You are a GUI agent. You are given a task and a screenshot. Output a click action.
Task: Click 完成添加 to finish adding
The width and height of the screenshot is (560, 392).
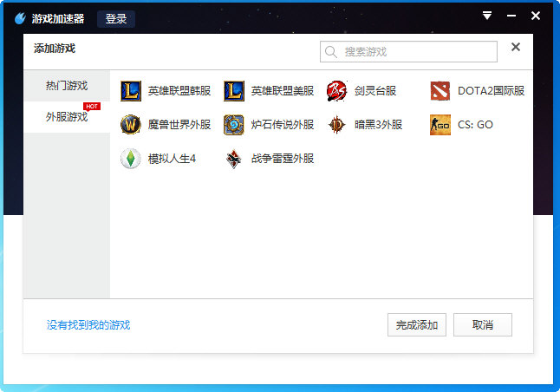click(417, 325)
